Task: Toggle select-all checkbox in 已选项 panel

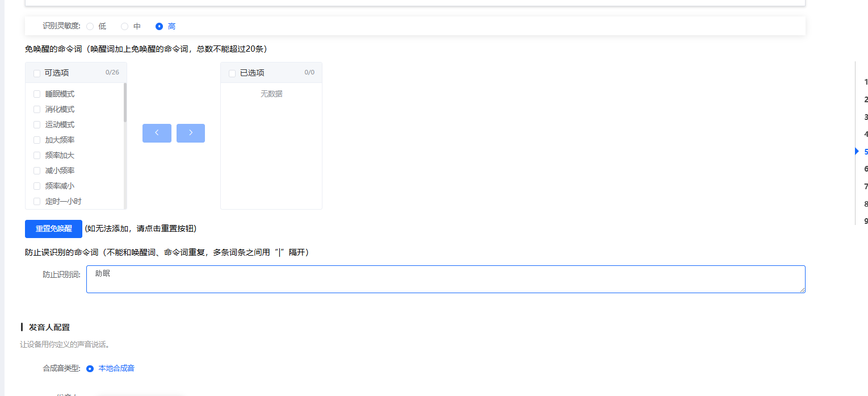Action: [232, 73]
